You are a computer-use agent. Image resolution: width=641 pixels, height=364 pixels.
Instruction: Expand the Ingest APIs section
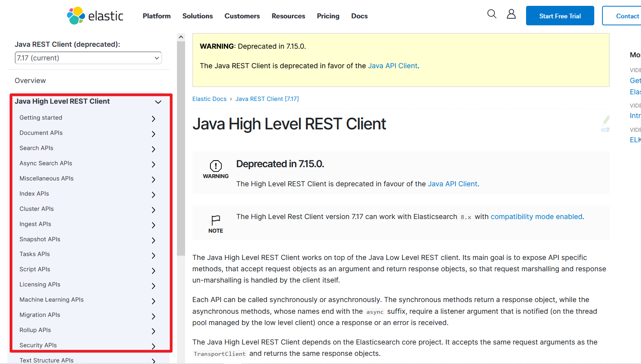(x=154, y=225)
